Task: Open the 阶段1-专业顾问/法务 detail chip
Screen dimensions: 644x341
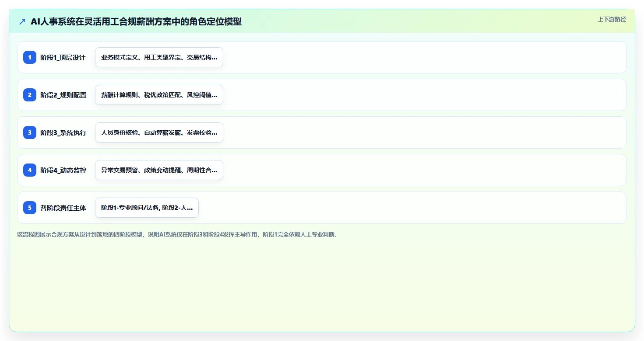Action: click(x=147, y=208)
